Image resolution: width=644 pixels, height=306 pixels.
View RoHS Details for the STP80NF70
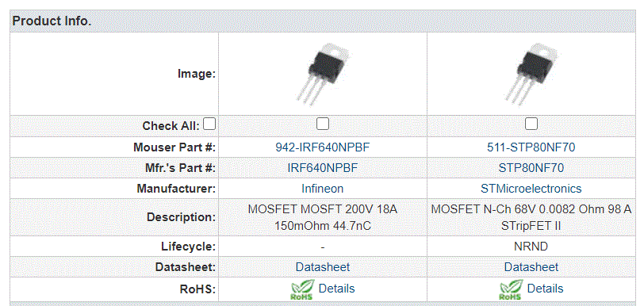pos(545,289)
